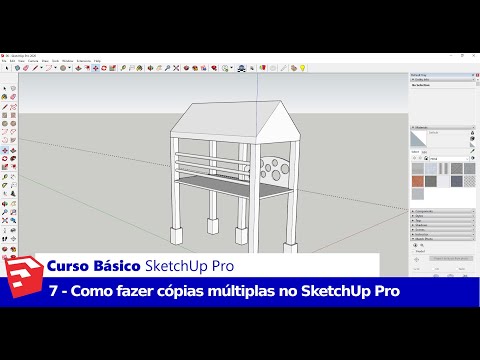
Task: Toggle the Model checkbox in Match Photo
Action: [x=413, y=251]
